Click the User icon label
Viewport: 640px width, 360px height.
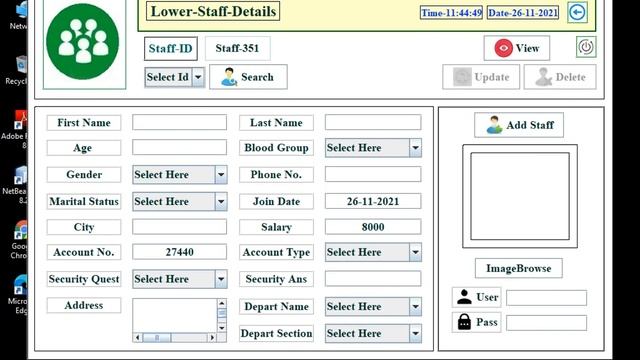(476, 297)
